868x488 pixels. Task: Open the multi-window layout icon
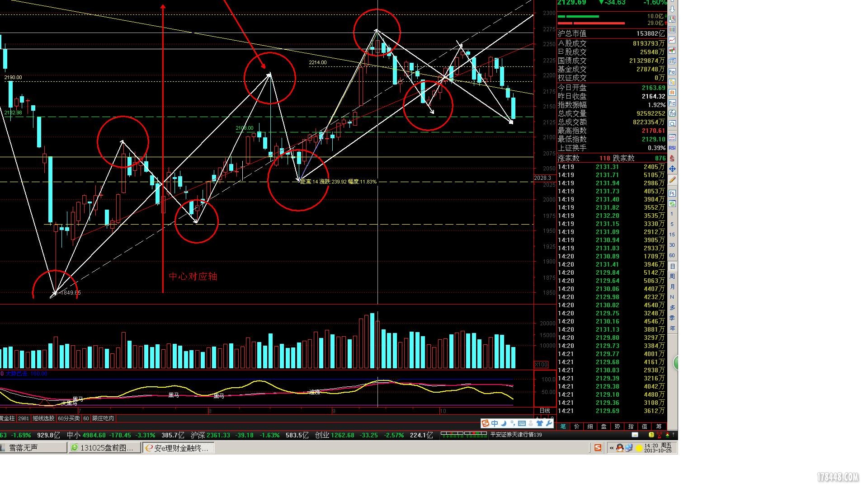point(672,61)
